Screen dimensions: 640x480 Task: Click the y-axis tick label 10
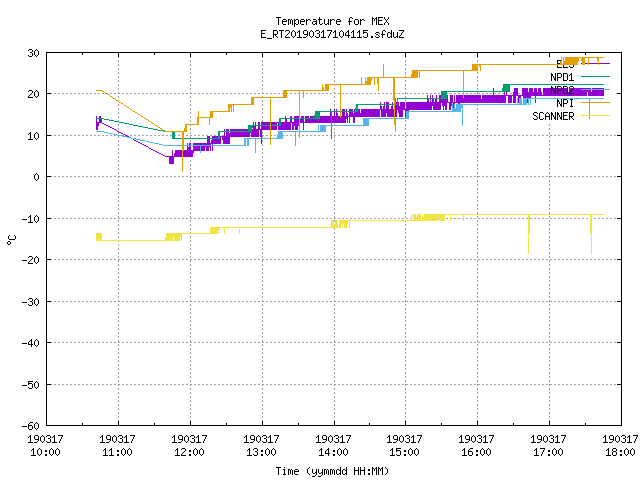click(x=33, y=136)
